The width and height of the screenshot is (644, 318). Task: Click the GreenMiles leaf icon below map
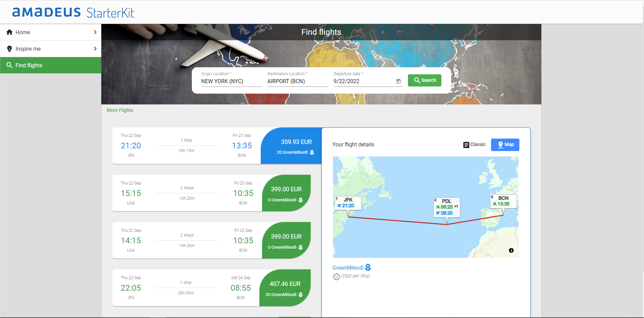(x=368, y=267)
